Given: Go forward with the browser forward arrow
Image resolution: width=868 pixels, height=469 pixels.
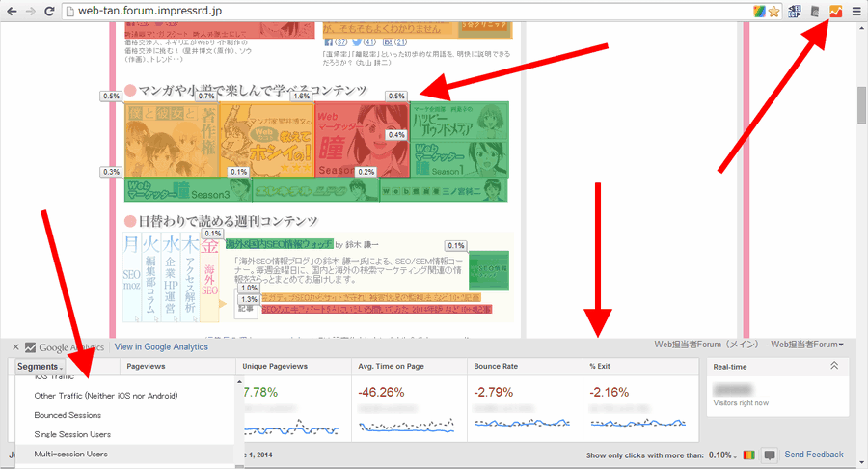Looking at the screenshot, I should [31, 11].
